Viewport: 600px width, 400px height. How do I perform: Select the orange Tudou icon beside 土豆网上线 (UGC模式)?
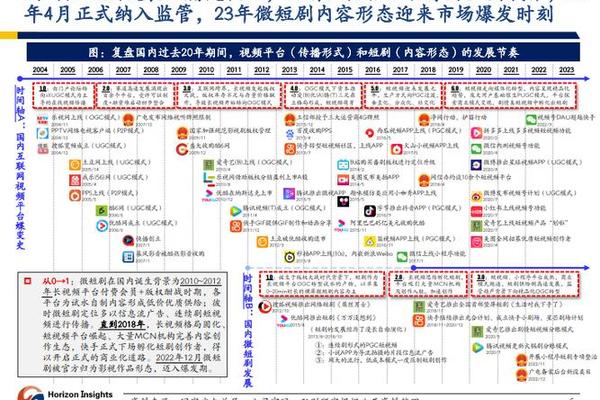coord(75,165)
